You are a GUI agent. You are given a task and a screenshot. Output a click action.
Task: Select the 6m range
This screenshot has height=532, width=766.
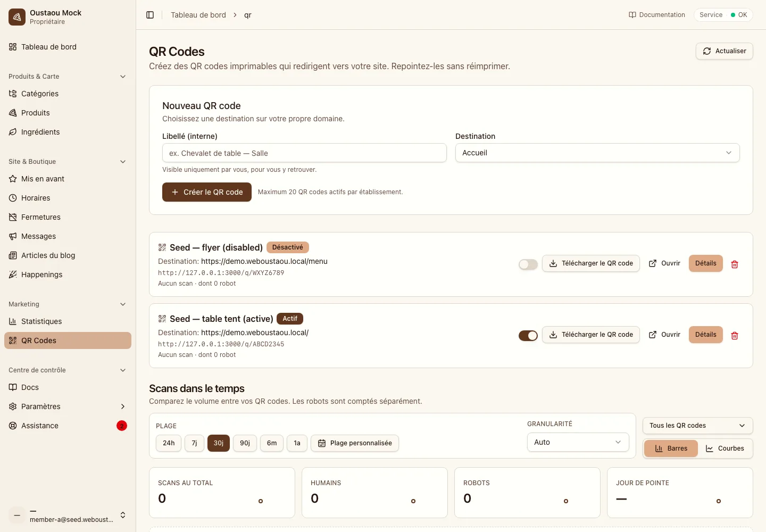click(272, 443)
